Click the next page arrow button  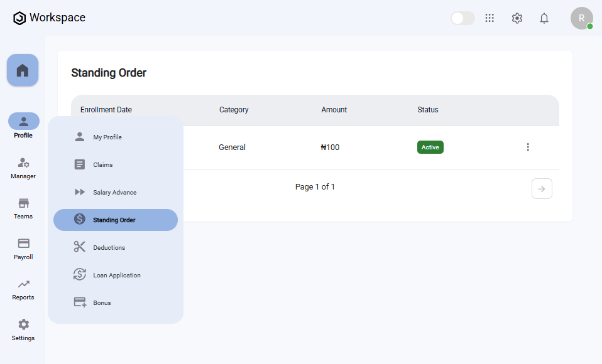pyautogui.click(x=542, y=189)
